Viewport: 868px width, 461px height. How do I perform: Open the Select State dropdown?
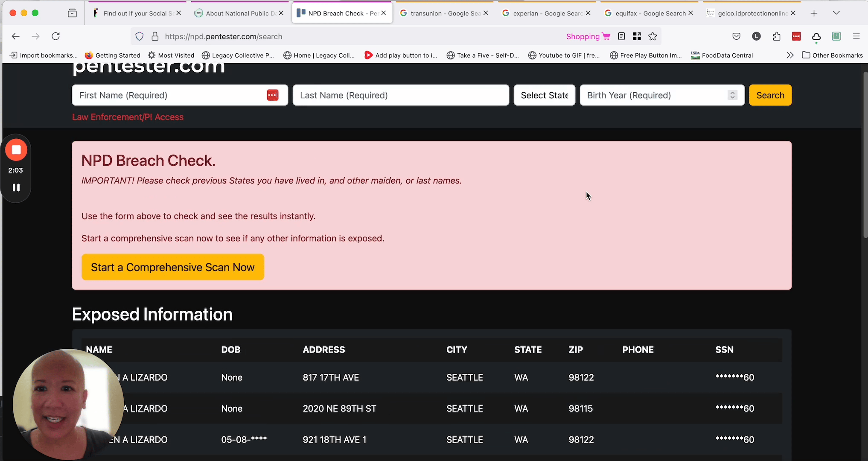click(545, 95)
